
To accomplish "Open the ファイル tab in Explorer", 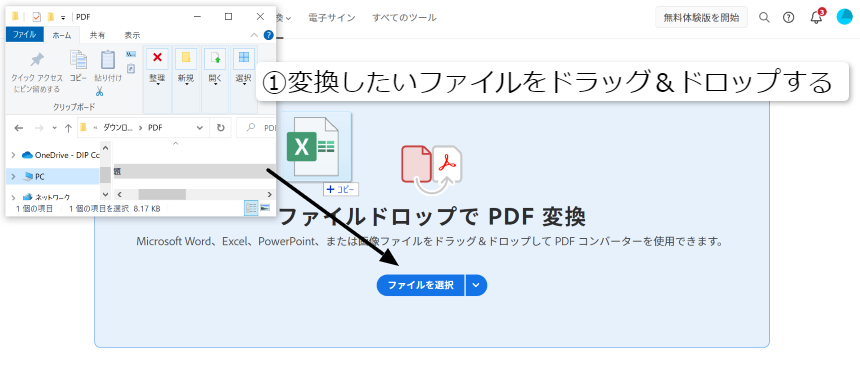I will pos(24,35).
